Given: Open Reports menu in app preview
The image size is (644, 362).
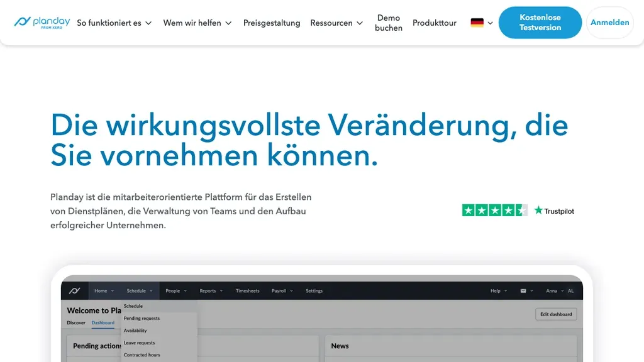Looking at the screenshot, I should [x=211, y=290].
